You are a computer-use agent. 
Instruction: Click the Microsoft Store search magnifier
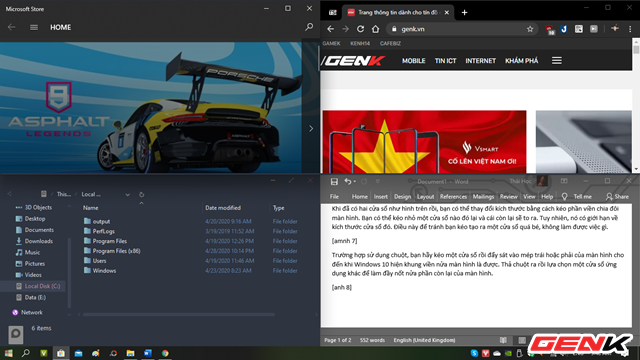(x=309, y=27)
